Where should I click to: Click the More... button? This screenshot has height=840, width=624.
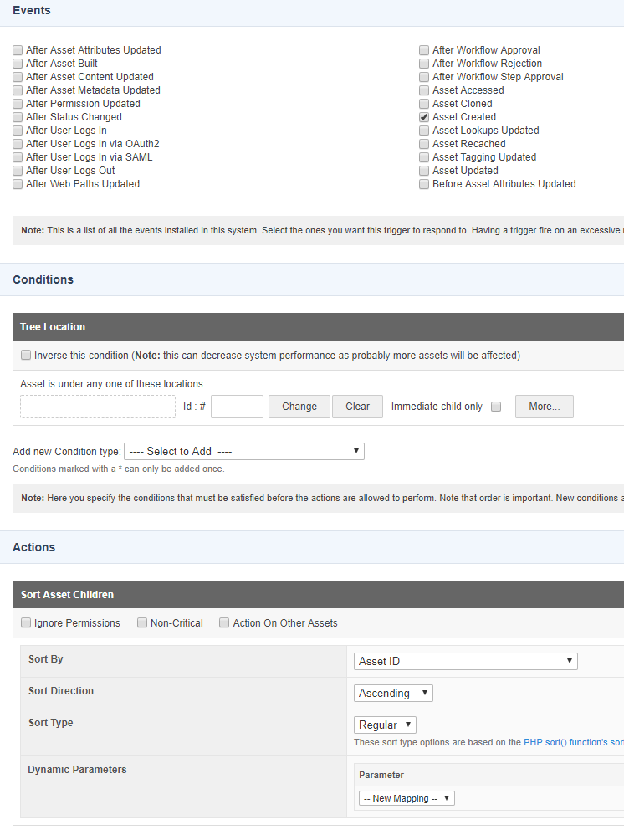pos(545,407)
